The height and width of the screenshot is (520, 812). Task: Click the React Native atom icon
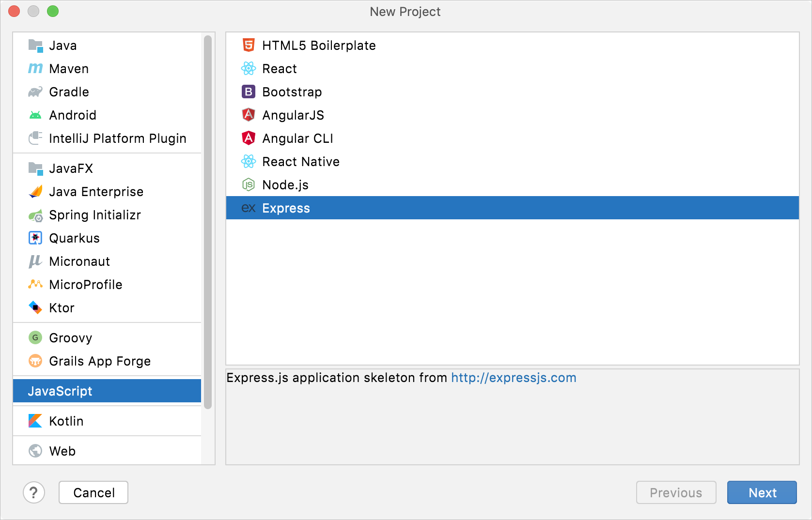(x=249, y=162)
